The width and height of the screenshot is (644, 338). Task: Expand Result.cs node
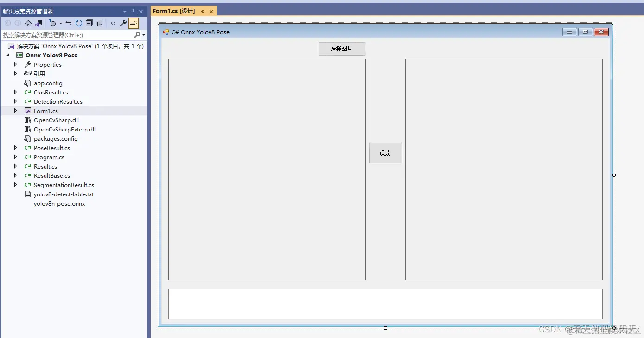15,166
